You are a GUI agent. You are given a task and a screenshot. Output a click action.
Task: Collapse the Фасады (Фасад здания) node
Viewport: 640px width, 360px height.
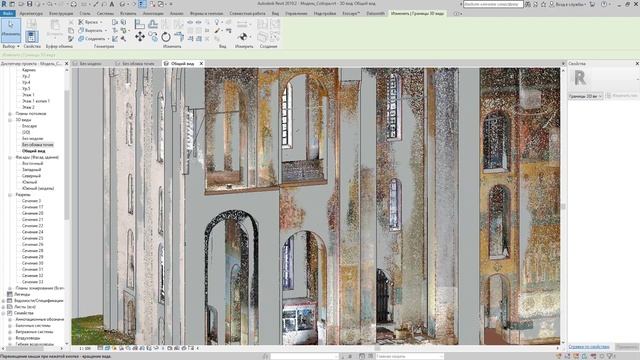pyautogui.click(x=10, y=157)
